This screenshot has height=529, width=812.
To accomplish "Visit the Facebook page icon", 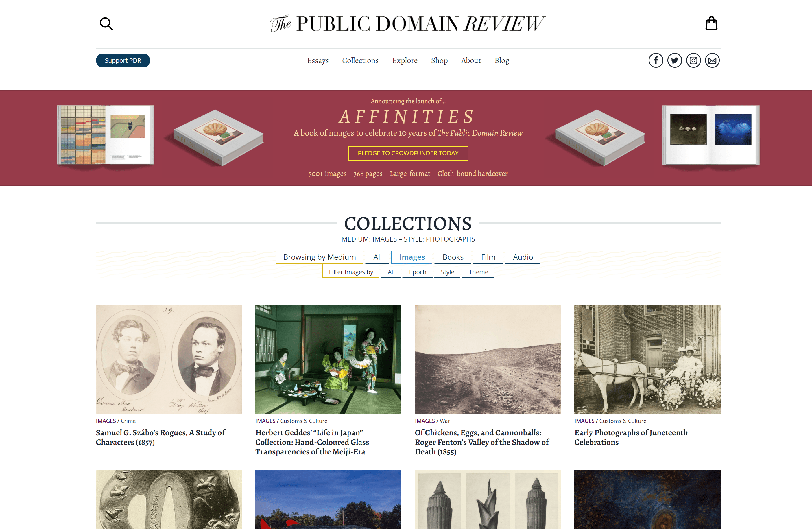I will pyautogui.click(x=656, y=60).
